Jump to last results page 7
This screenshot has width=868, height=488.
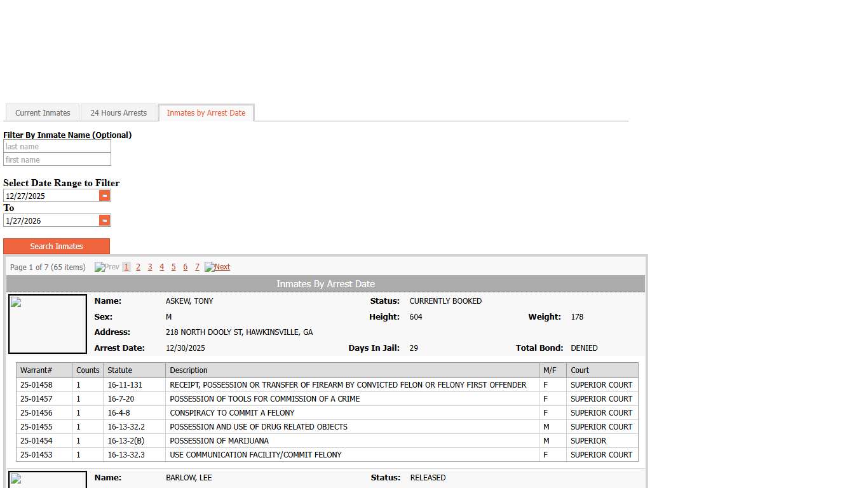[x=197, y=267]
